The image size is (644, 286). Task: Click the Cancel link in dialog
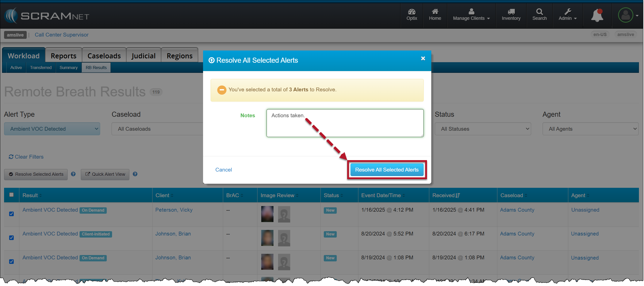[x=223, y=170]
